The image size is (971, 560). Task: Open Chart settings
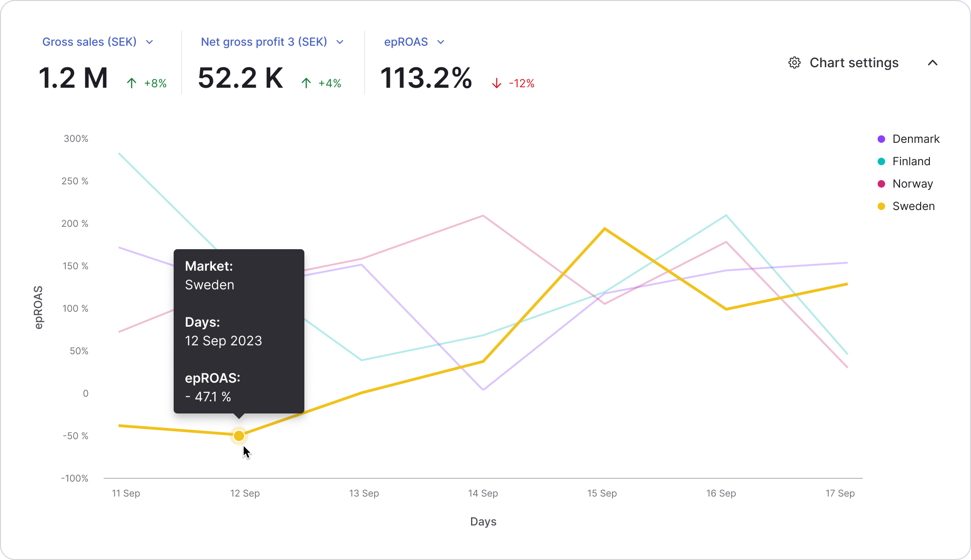(x=854, y=63)
